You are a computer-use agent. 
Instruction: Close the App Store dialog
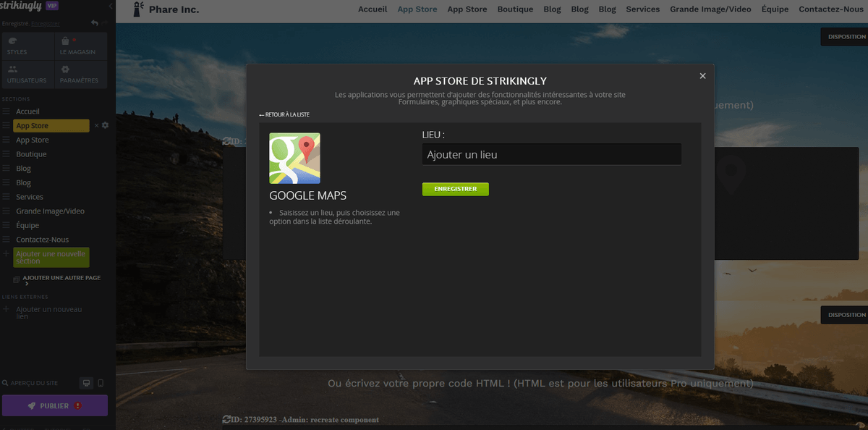coord(702,75)
